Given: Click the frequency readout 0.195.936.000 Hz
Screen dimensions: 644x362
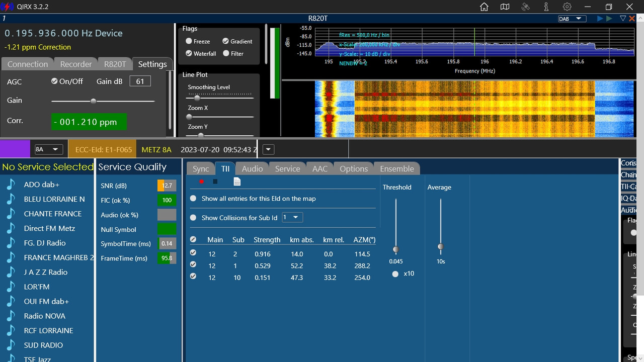Looking at the screenshot, I should 63,33.
